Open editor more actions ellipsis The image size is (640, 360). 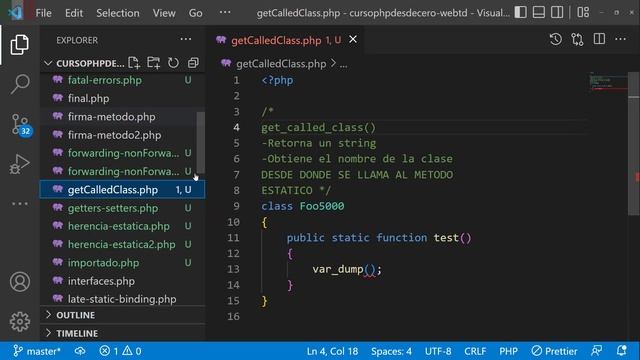point(620,40)
